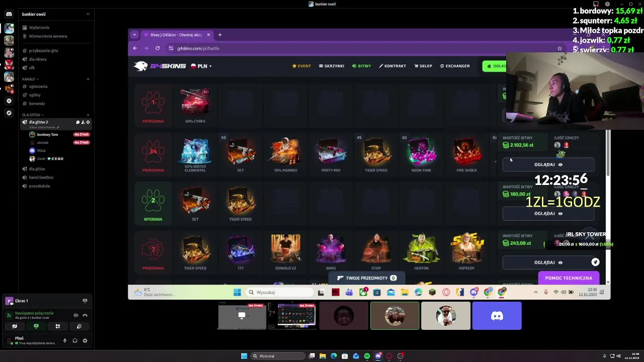Click Discord logo participant tile

pyautogui.click(x=497, y=316)
